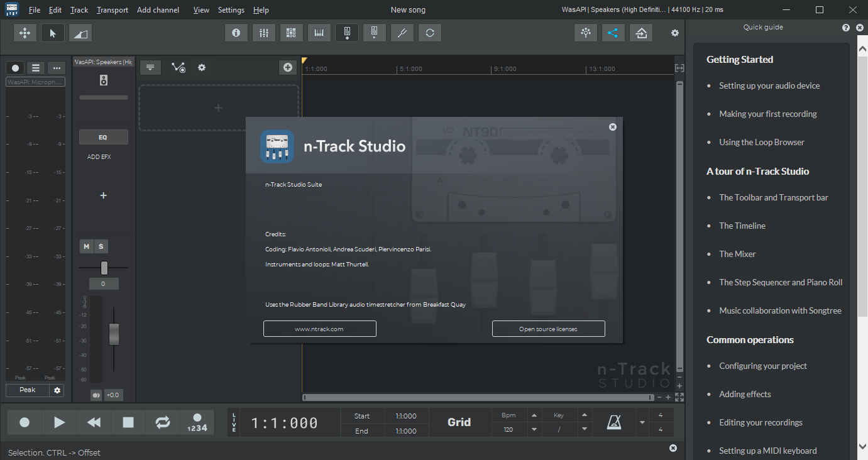Expand the WasAPI Microphone input selector
Image resolution: width=868 pixels, height=460 pixels.
pyautogui.click(x=35, y=82)
